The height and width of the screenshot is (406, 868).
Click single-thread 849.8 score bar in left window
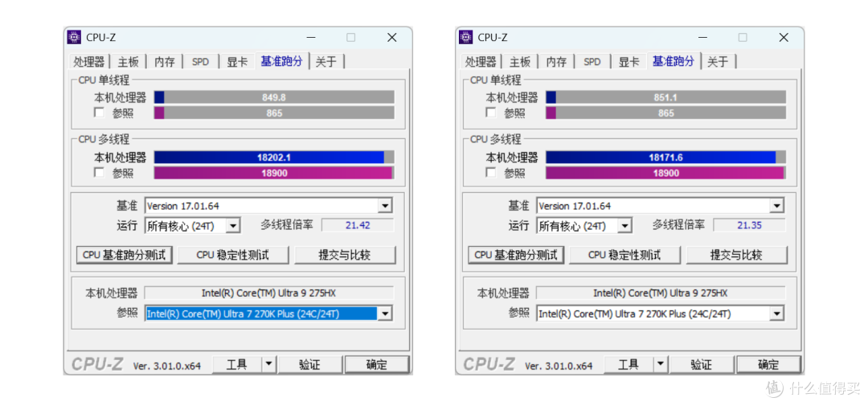pyautogui.click(x=274, y=97)
